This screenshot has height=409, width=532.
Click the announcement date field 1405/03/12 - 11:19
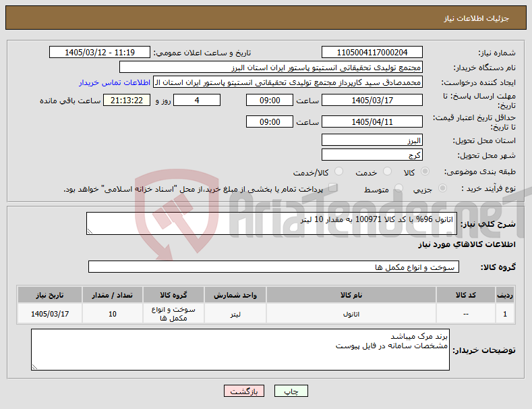pyautogui.click(x=100, y=53)
